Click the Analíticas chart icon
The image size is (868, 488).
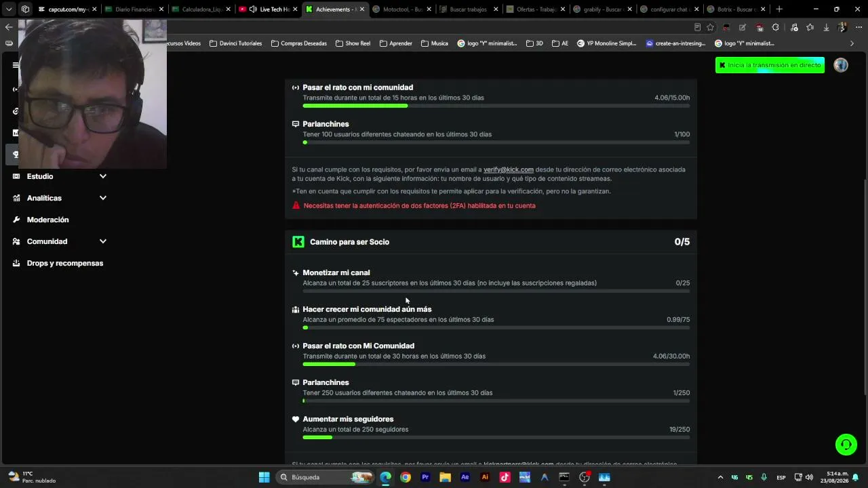[16, 198]
